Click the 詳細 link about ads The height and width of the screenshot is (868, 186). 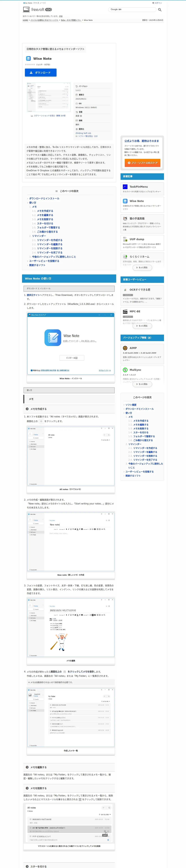pyautogui.click(x=61, y=16)
